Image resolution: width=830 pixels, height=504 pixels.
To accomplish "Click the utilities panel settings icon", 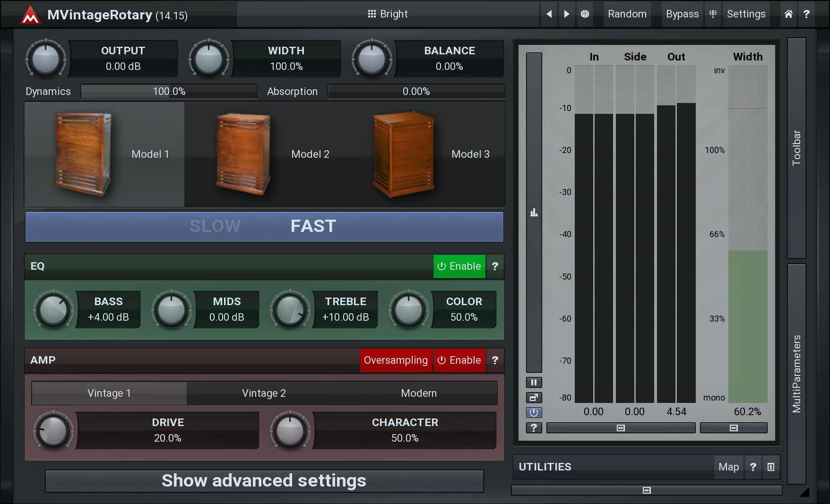I will [x=771, y=467].
